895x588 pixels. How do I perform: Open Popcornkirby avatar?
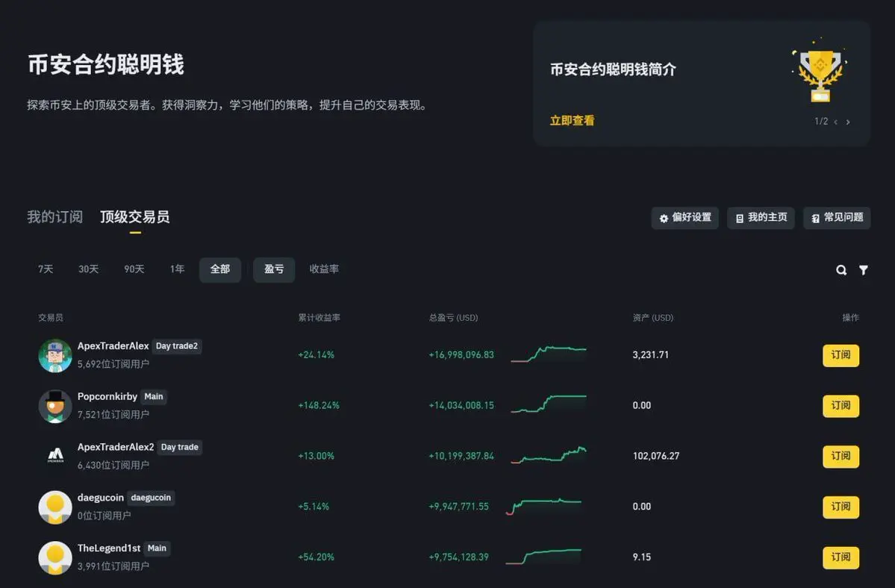point(54,406)
